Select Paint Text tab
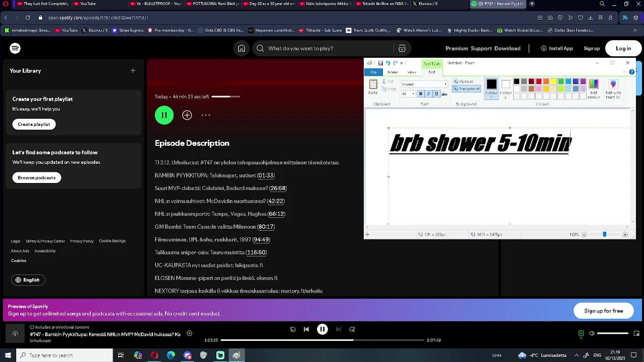644x362 pixels. point(432,72)
